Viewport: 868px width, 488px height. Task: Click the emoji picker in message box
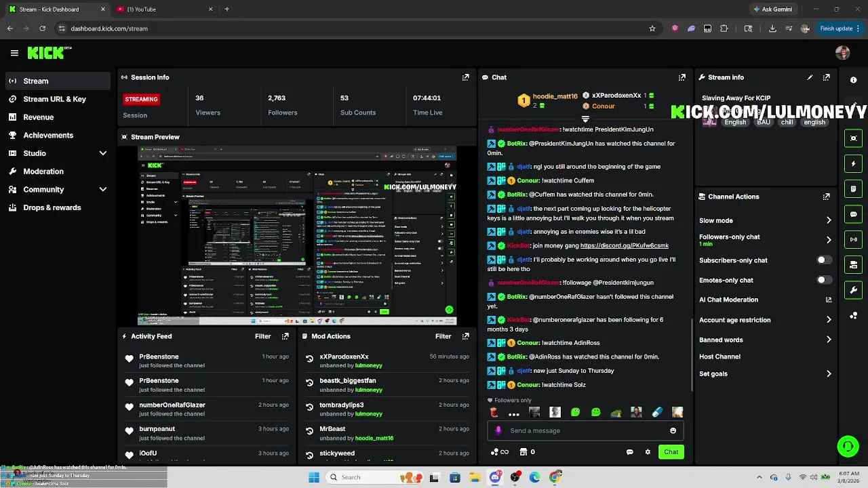pyautogui.click(x=673, y=430)
